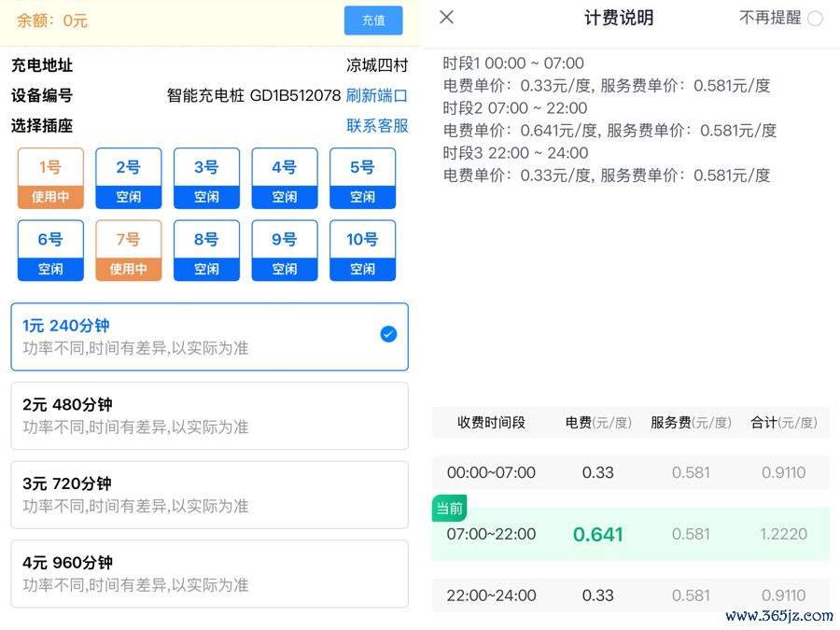Screen dimensions: 840x630
Task: Tap socket 7号 使用中
Action: (x=129, y=250)
